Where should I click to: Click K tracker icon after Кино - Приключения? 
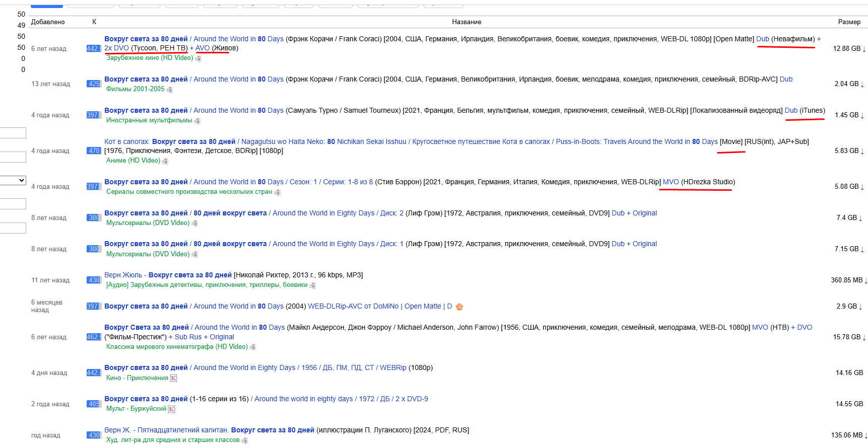tap(174, 378)
